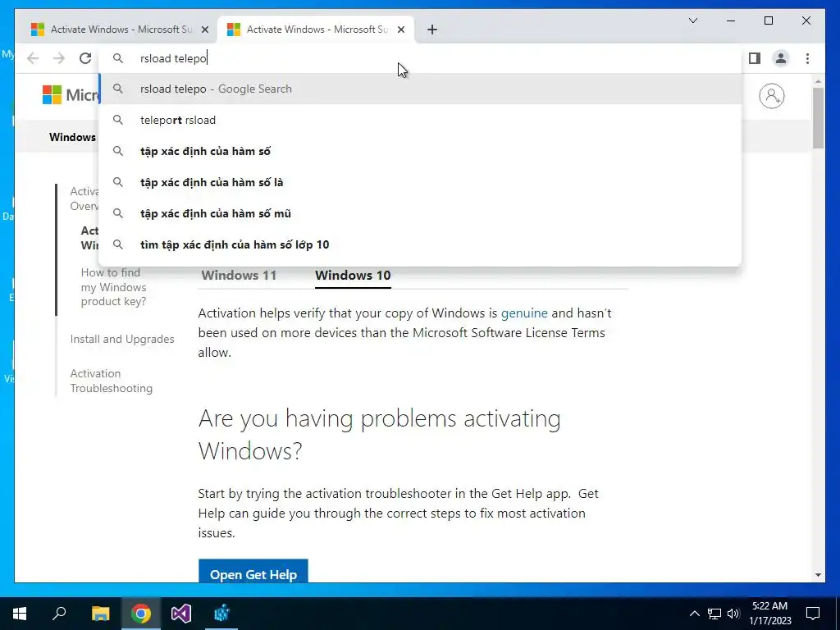Click the volume speaker tray icon

(733, 614)
